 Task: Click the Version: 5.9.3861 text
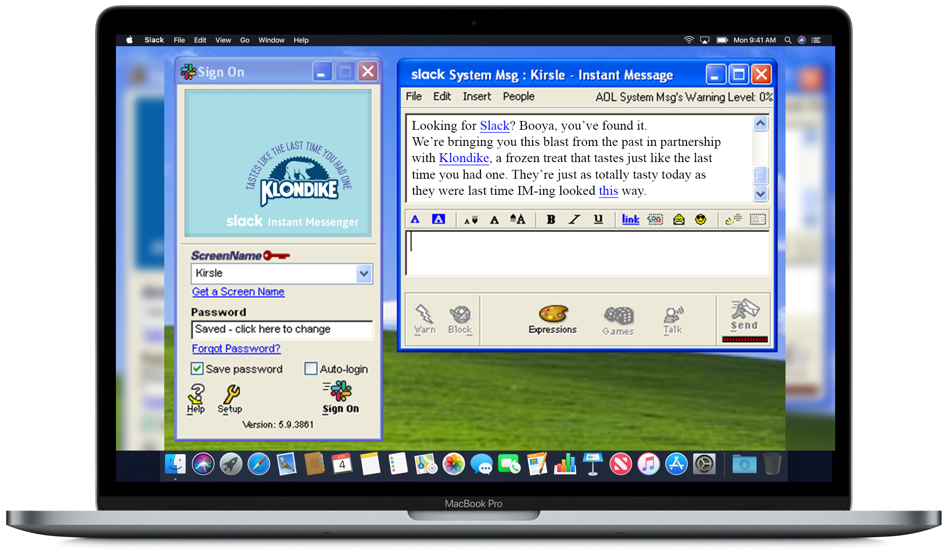[x=278, y=424]
